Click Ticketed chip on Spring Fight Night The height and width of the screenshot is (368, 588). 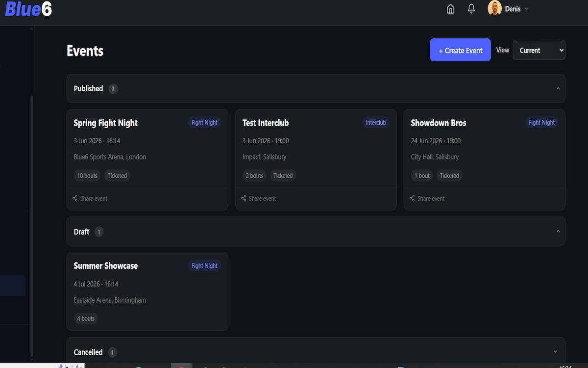(117, 176)
